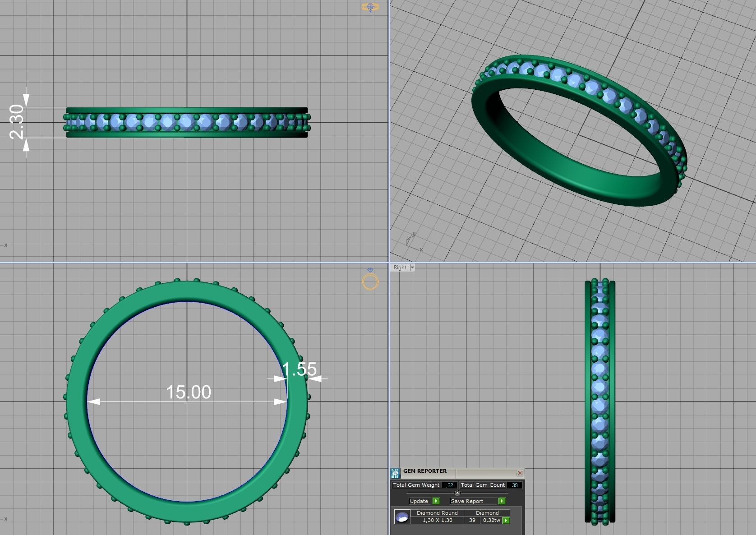The height and width of the screenshot is (535, 756).
Task: Click the 0,32tw weight cell
Action: point(491,520)
